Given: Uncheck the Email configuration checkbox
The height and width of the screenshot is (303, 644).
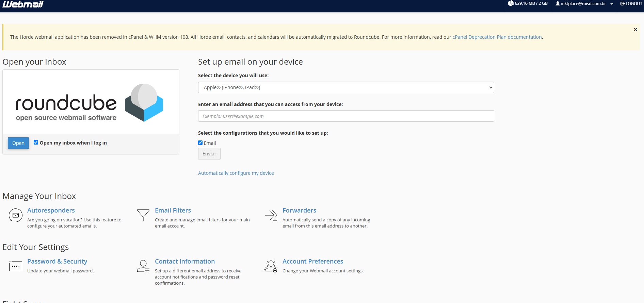Looking at the screenshot, I should tap(200, 143).
